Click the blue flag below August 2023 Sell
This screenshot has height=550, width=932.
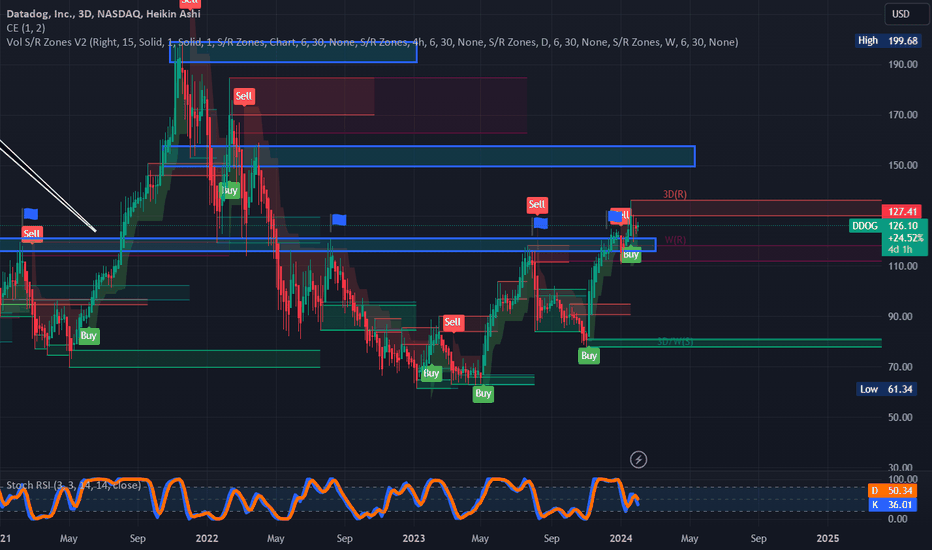click(540, 224)
